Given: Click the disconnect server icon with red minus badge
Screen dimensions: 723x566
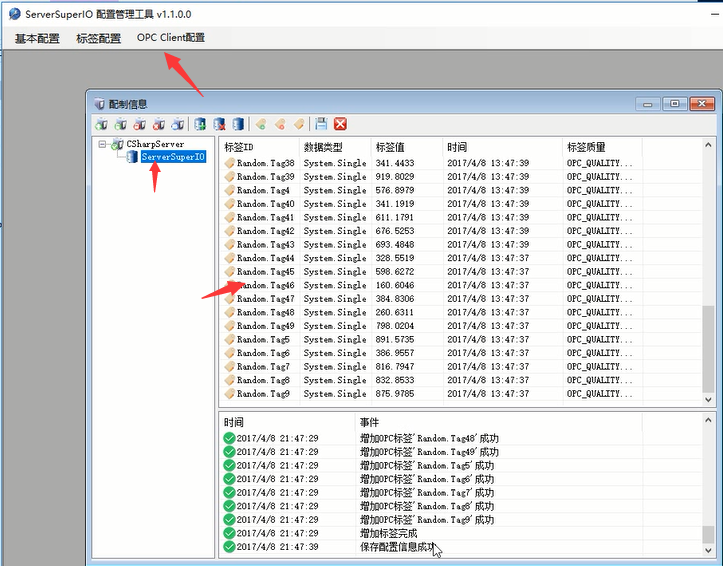Looking at the screenshot, I should 140,124.
